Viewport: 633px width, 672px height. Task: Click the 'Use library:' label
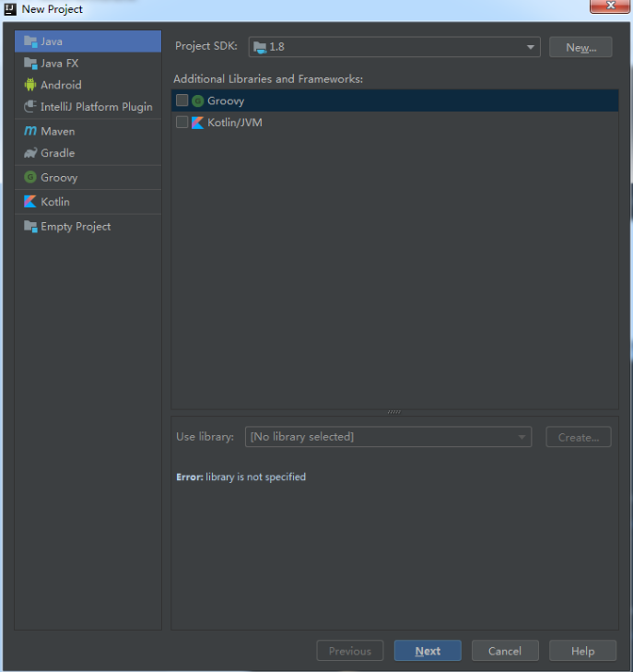click(205, 437)
